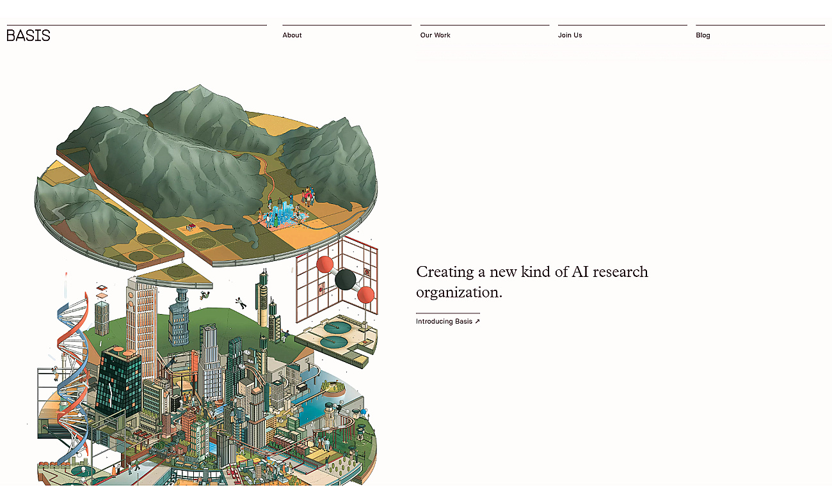Screen dimensions: 832x504
Task: Click the BASIS logo
Action: 28,36
